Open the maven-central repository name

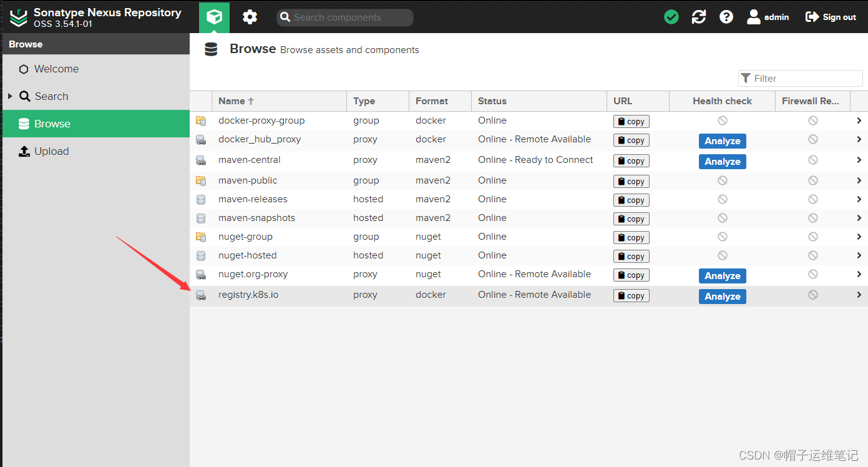(250, 160)
